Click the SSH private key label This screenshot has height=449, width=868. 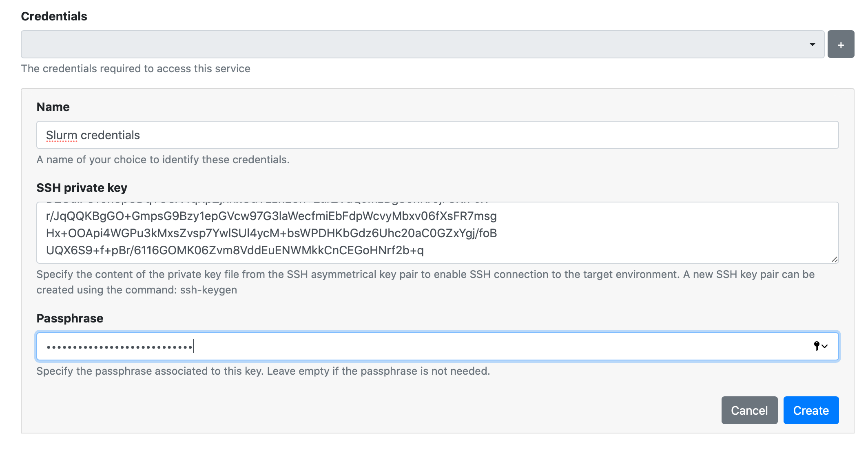point(82,188)
